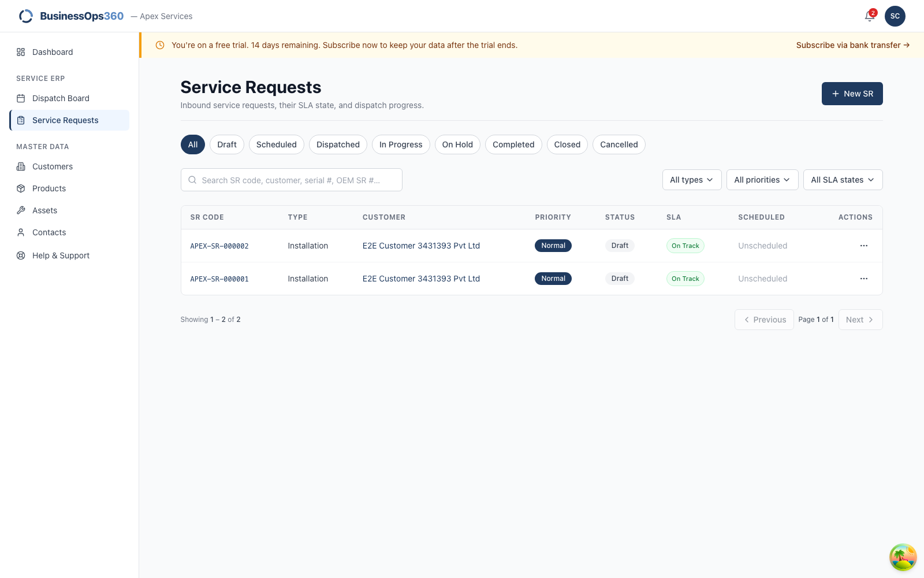Click the palm tree widget icon
924x578 pixels.
(x=903, y=557)
